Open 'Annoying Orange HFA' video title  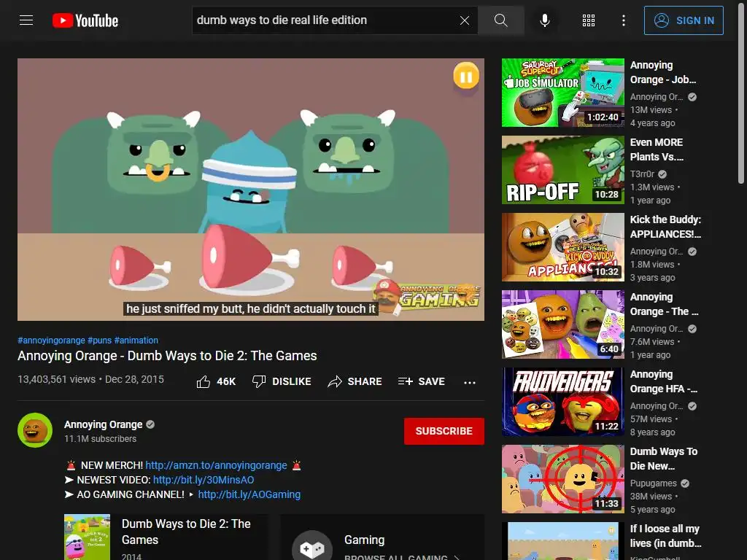click(664, 381)
